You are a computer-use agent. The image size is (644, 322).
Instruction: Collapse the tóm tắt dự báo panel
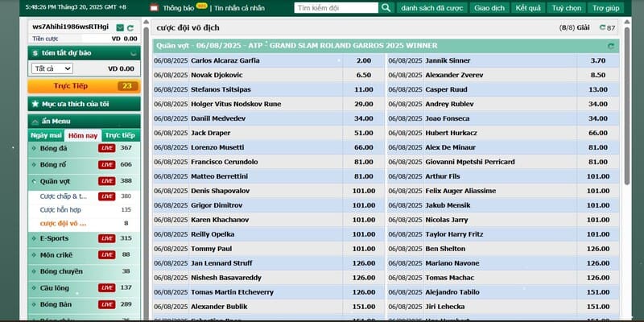tap(133, 53)
